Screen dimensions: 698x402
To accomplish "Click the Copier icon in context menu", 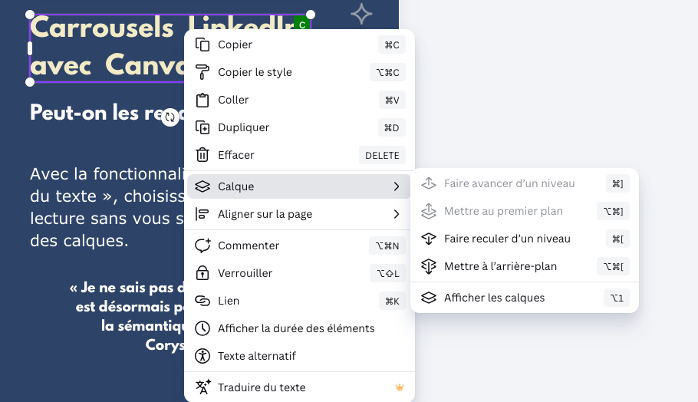I will pyautogui.click(x=202, y=45).
